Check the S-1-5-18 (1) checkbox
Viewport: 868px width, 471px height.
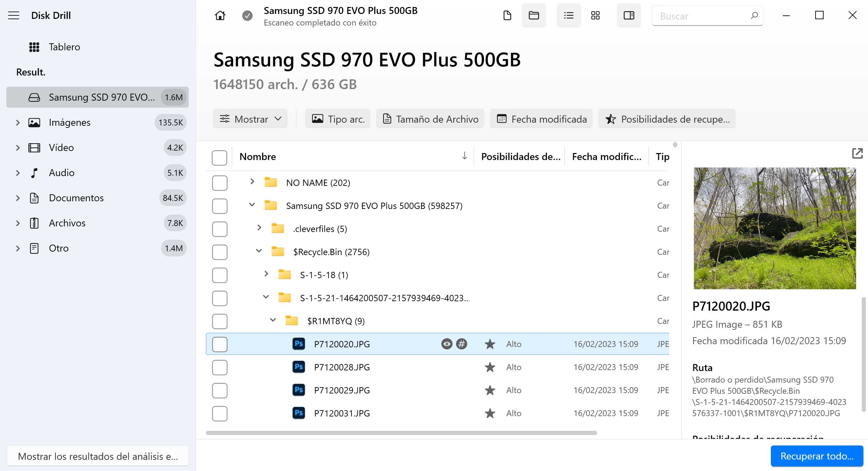tap(219, 275)
